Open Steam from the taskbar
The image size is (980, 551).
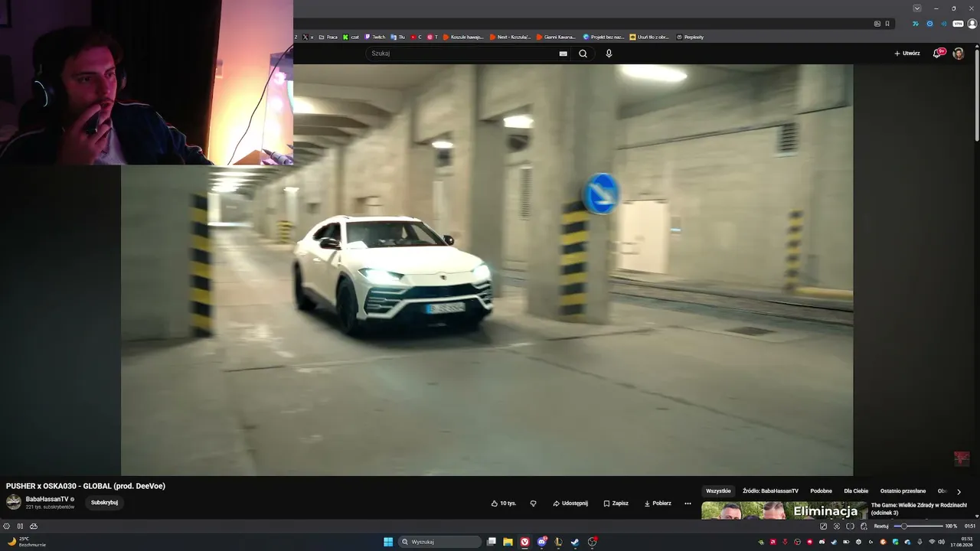(575, 542)
